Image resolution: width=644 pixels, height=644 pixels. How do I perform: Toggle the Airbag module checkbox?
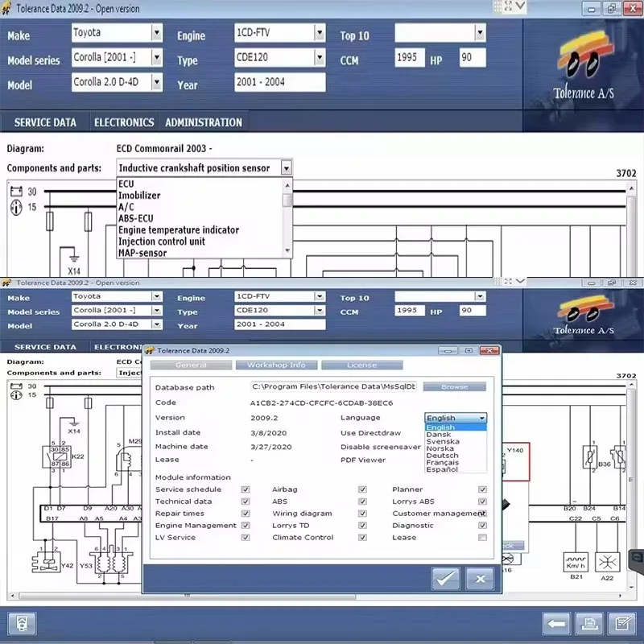(x=362, y=489)
